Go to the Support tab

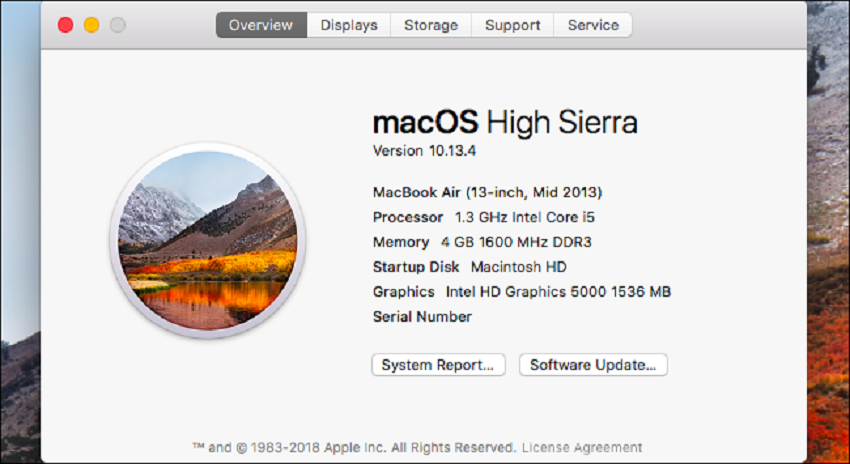coord(512,25)
